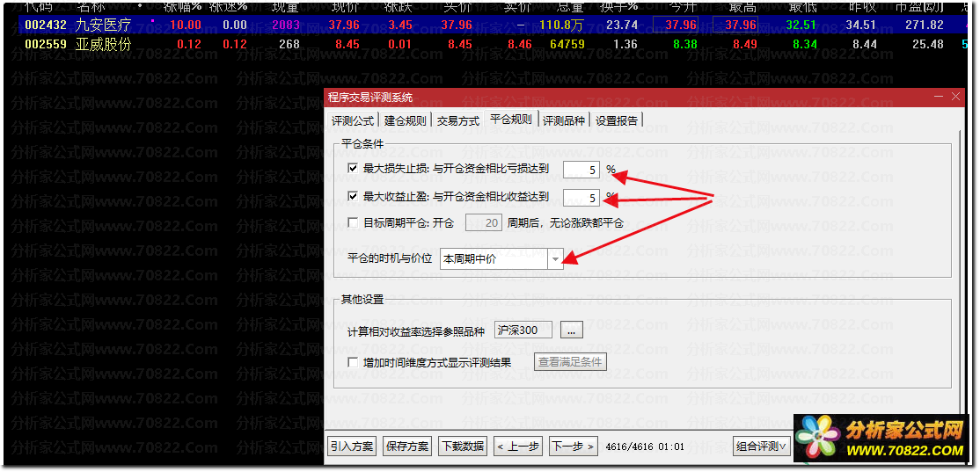Click the 沪深300 reference field
Viewport: 980px width, 472px height.
(523, 330)
